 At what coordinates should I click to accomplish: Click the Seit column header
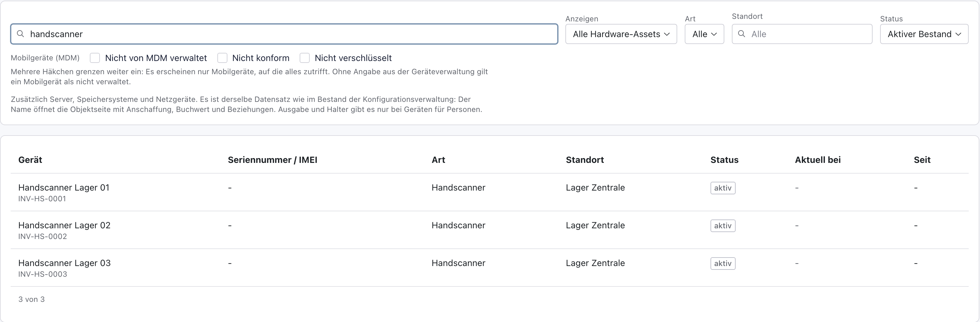922,160
